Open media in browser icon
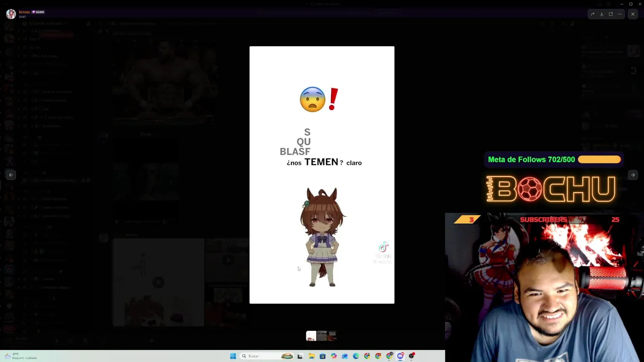The width and height of the screenshot is (644, 362). [x=611, y=14]
